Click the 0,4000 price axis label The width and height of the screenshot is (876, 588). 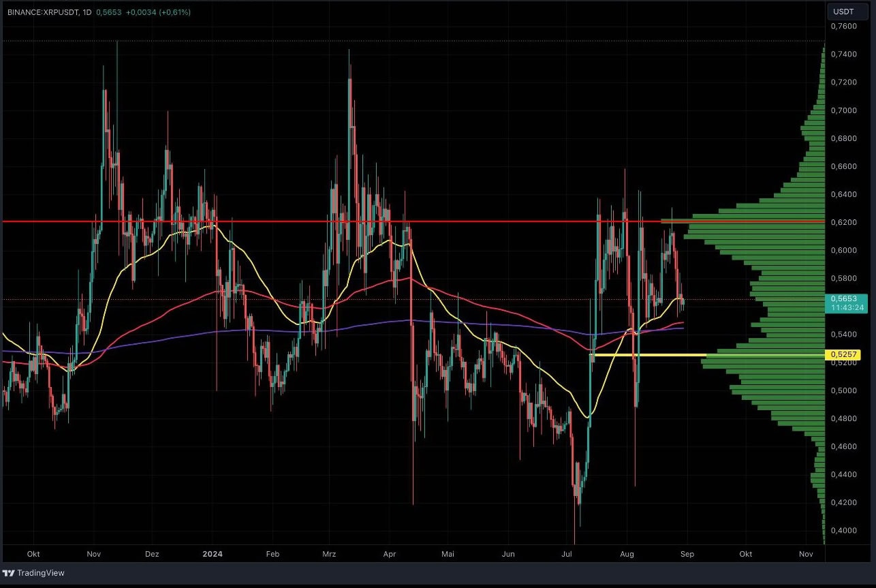click(x=843, y=530)
